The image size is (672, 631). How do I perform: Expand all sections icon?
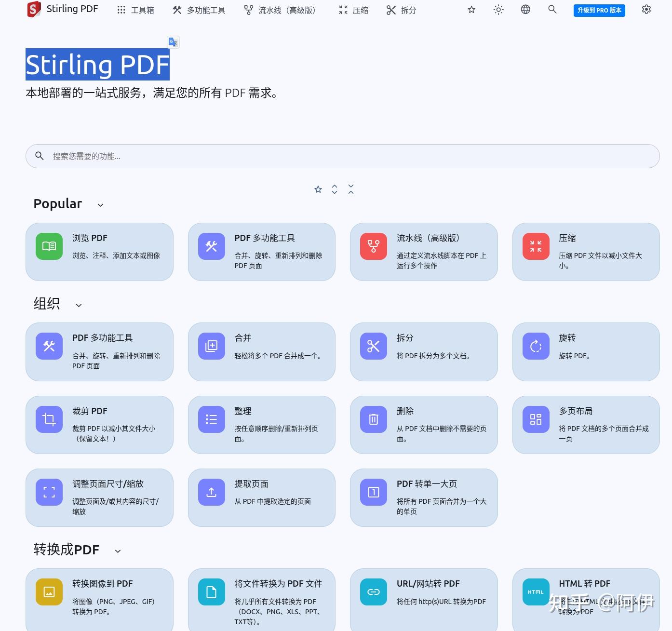tap(335, 189)
